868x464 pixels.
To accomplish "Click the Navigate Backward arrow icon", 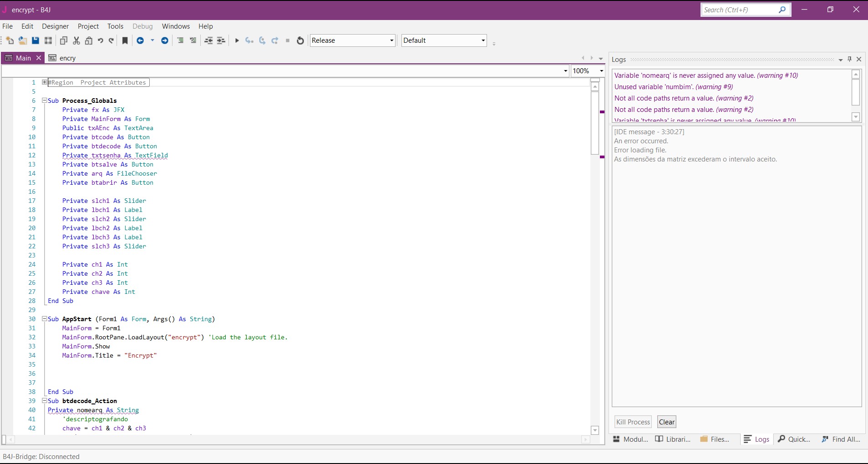I will pos(140,40).
